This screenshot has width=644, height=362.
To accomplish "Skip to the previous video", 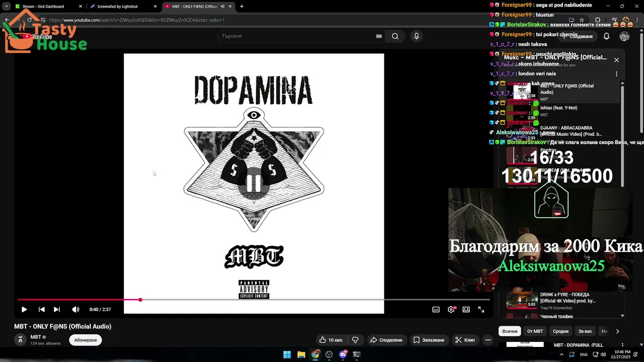I will pos(42,310).
